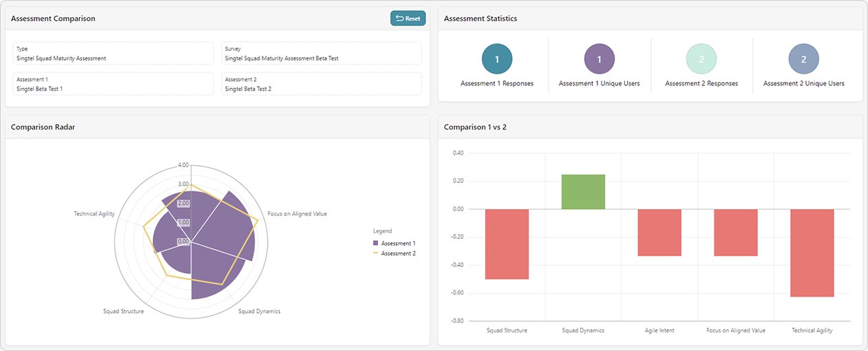Click the Assessment Statistics panel title
Screen dimensions: 868x351
pos(480,19)
